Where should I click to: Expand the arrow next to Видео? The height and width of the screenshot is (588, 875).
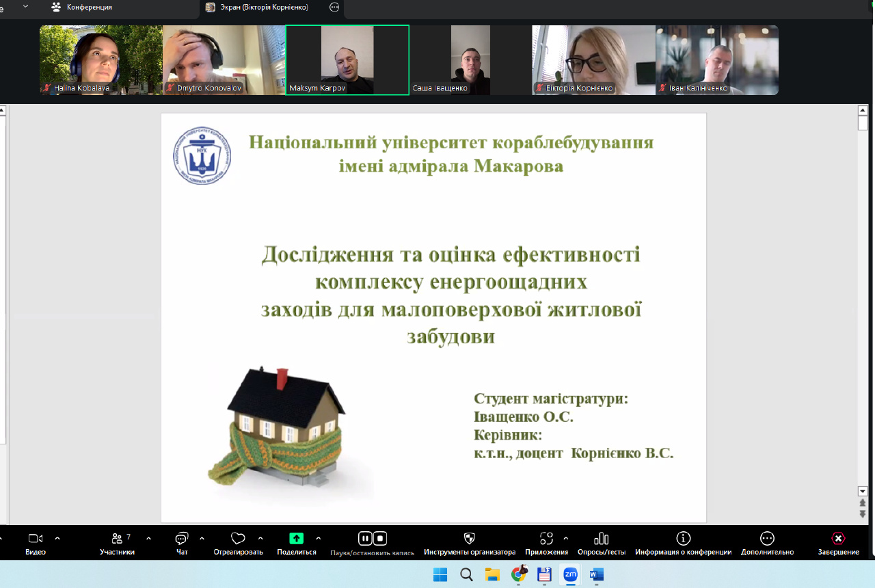click(57, 538)
